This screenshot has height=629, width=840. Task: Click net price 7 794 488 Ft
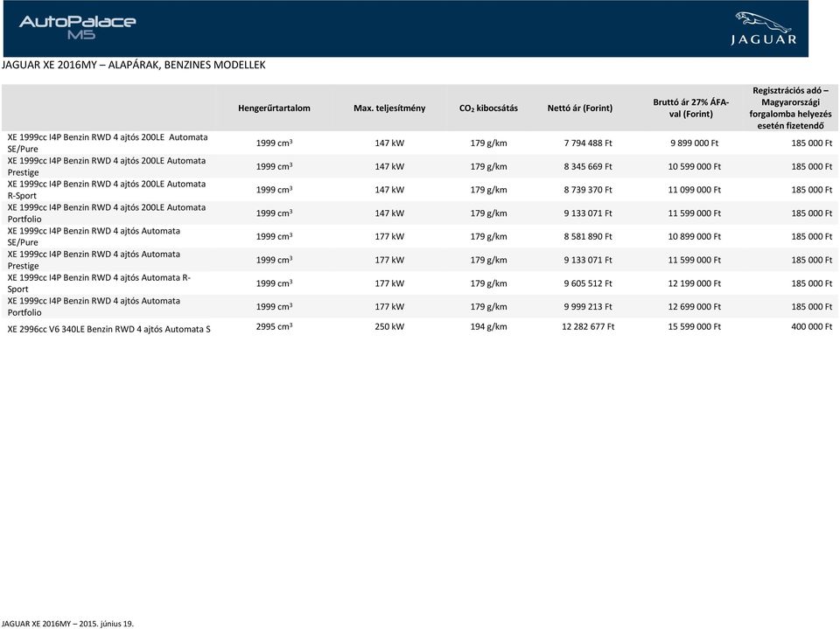pos(588,143)
